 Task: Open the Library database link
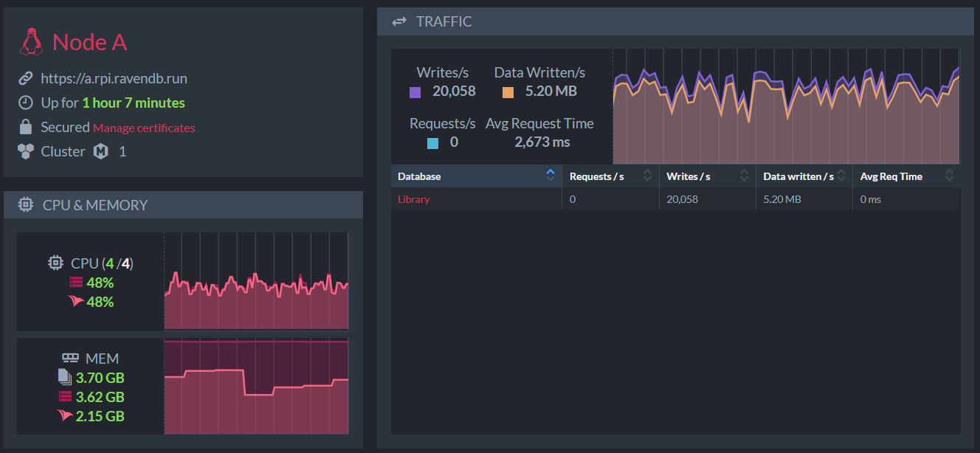413,199
